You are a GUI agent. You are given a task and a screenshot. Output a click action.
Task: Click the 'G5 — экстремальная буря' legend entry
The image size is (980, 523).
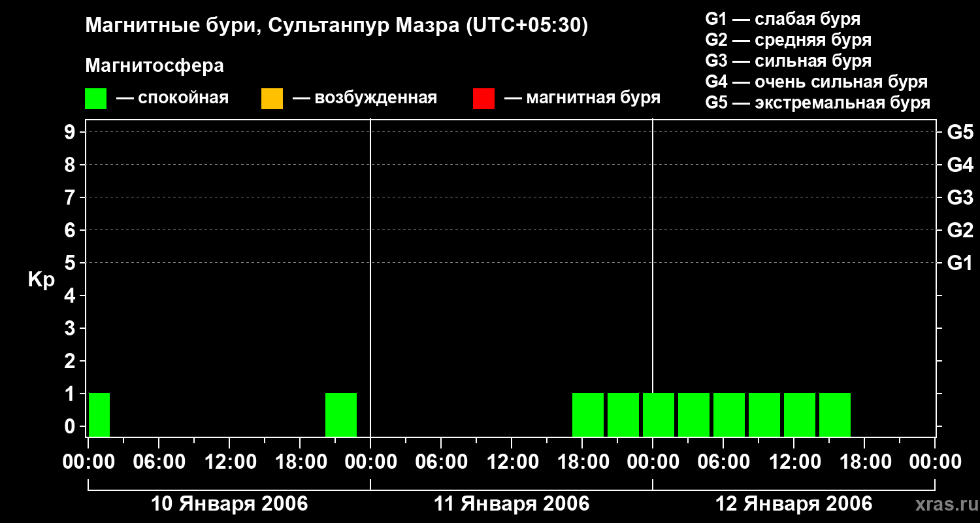coord(817,103)
